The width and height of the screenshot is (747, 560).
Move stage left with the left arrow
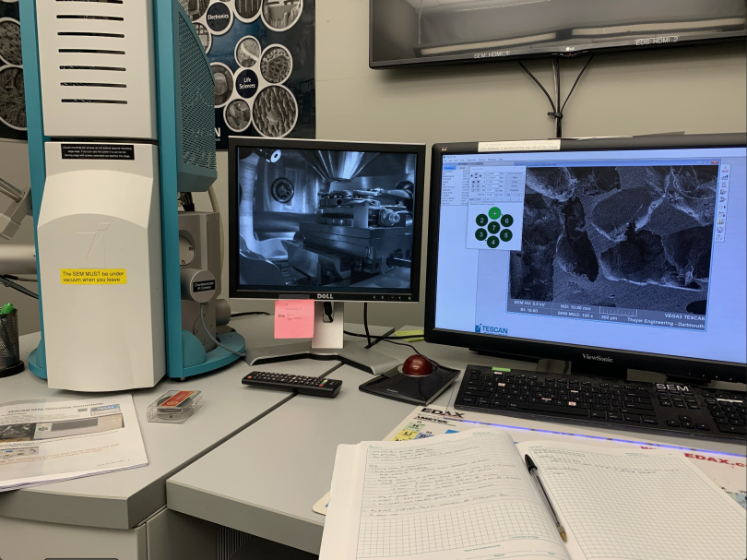pyautogui.click(x=471, y=176)
